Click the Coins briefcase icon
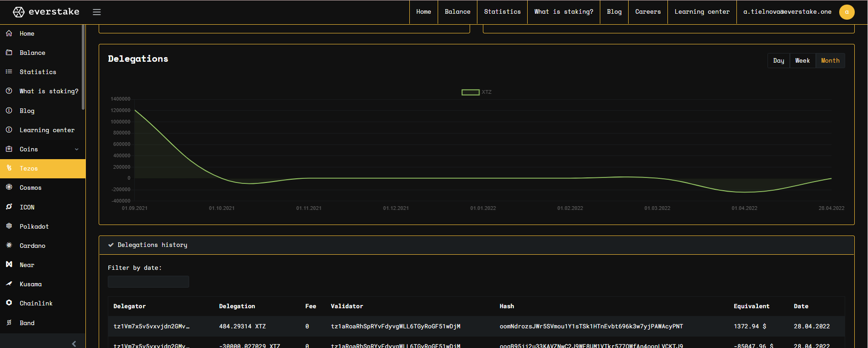The height and width of the screenshot is (348, 868). click(x=9, y=149)
